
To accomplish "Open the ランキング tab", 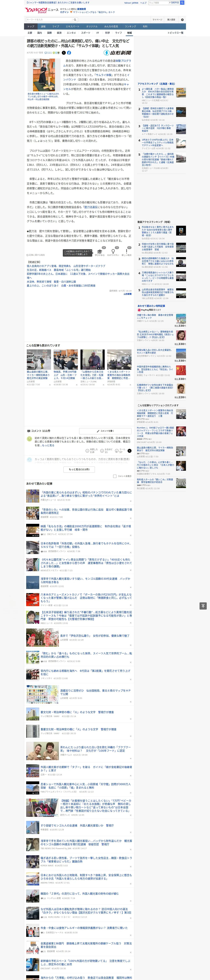I will [130, 26].
